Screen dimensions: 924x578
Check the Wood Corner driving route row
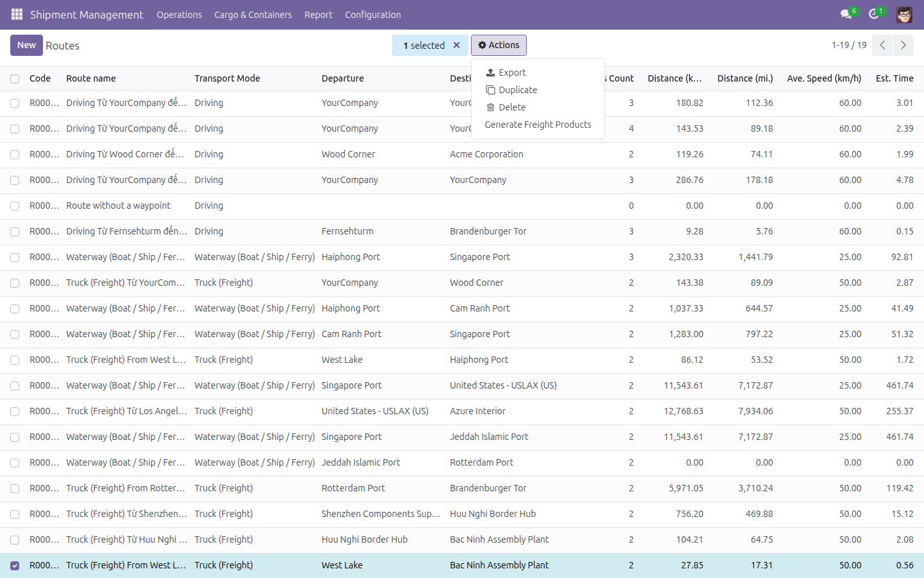click(15, 155)
